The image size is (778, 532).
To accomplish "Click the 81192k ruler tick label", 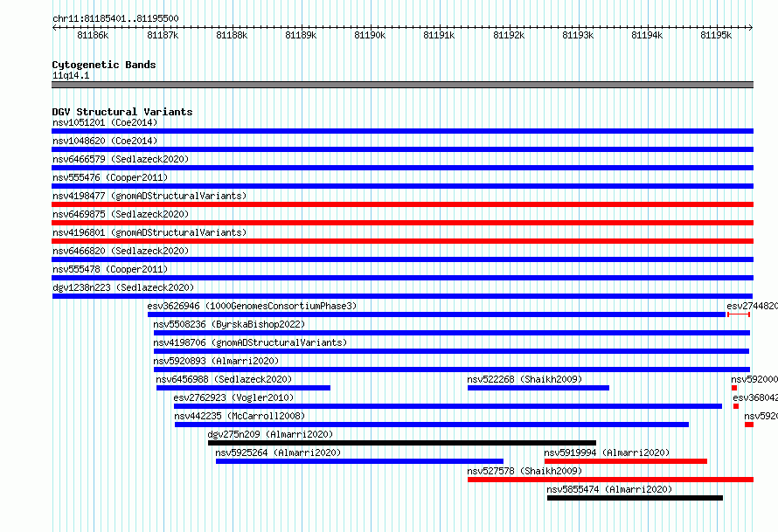I will 509,35.
